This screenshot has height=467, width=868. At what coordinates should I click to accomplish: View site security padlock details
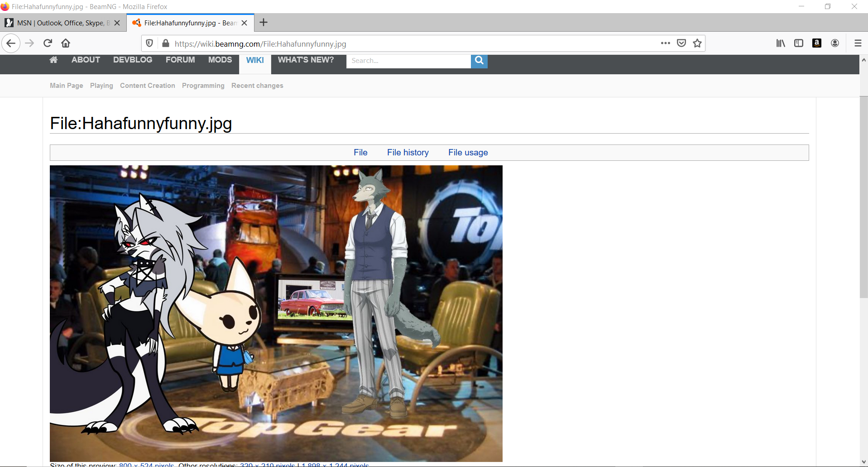coord(166,43)
